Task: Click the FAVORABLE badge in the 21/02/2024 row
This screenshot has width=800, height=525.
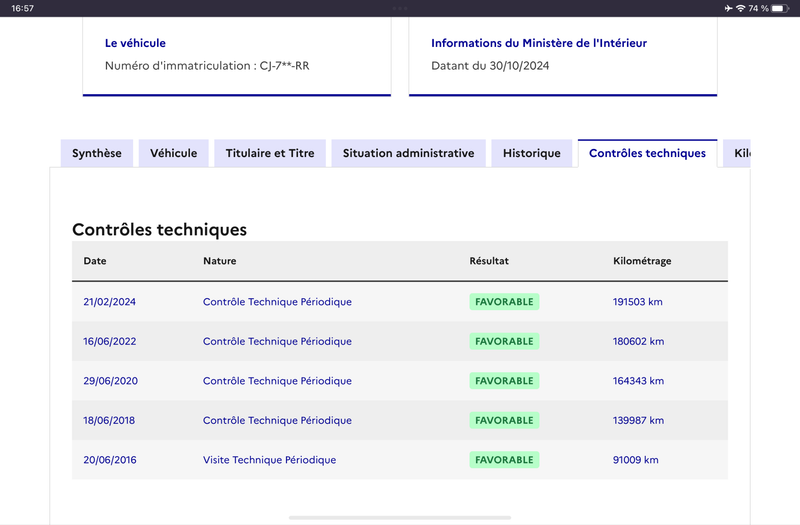Action: coord(504,302)
